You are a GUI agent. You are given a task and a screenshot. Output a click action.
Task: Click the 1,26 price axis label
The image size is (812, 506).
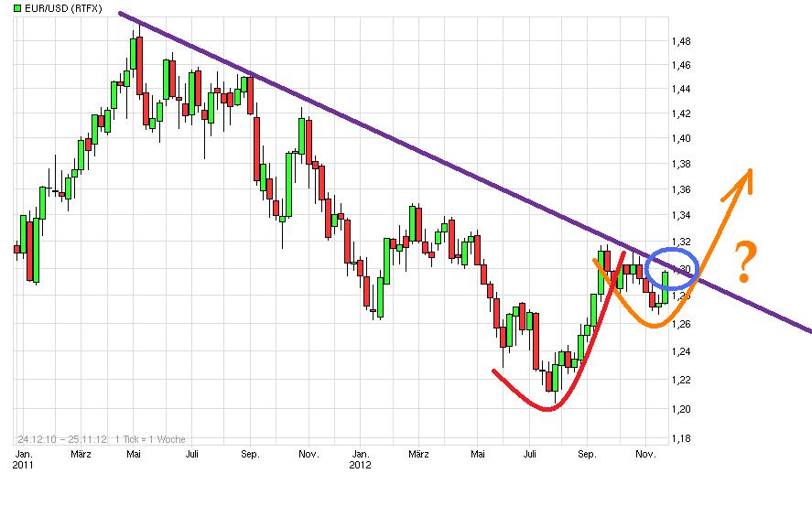coord(681,324)
